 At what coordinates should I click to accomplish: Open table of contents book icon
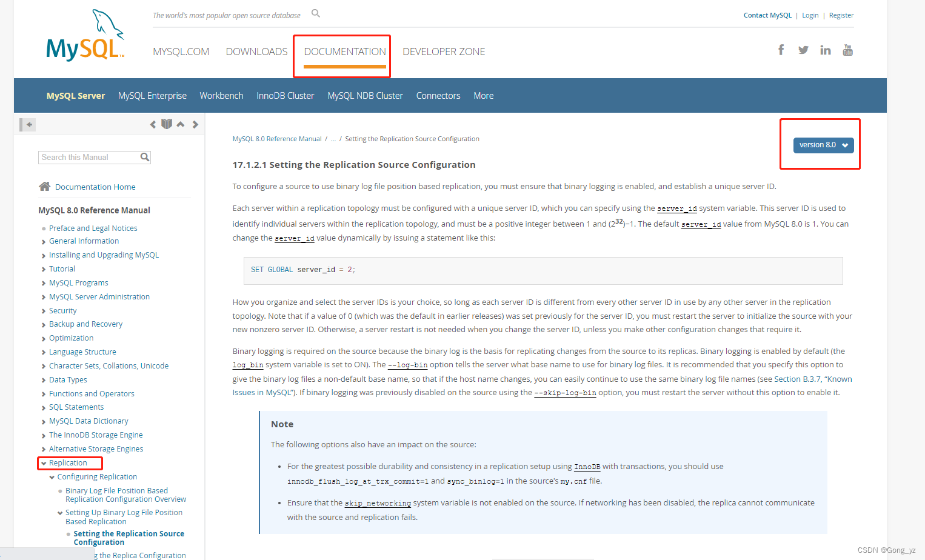pos(167,124)
